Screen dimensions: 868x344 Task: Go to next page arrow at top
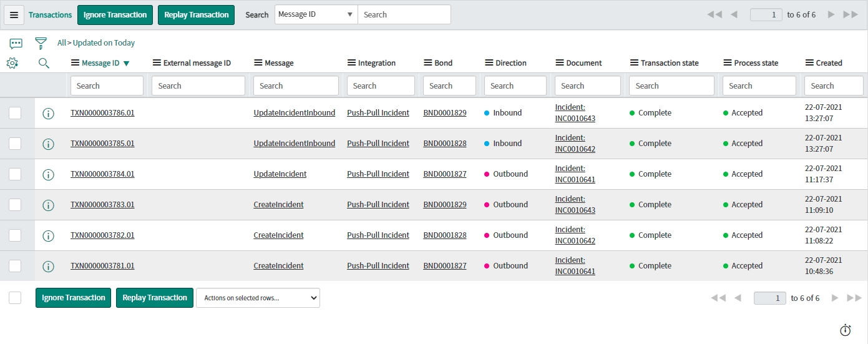click(x=831, y=14)
